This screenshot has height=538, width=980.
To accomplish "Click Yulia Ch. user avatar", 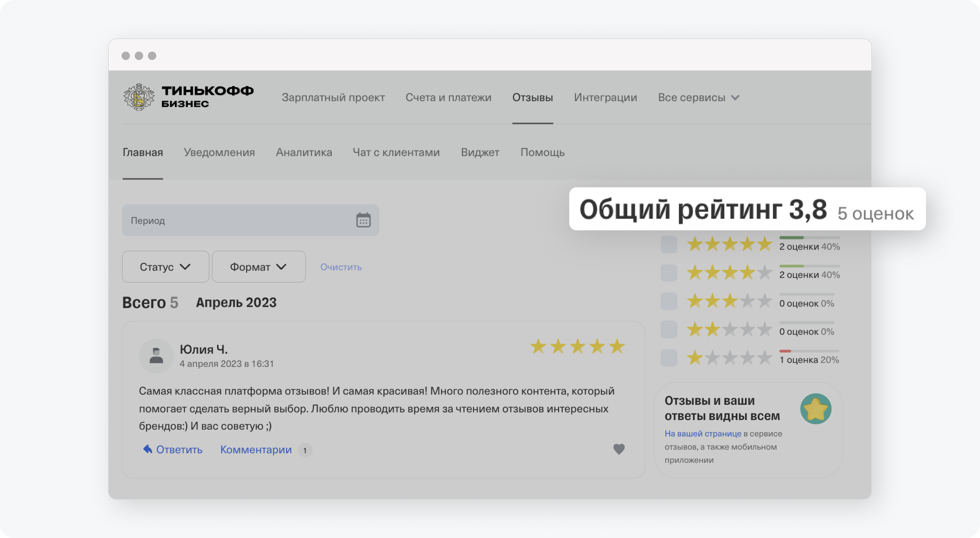I will pos(156,355).
